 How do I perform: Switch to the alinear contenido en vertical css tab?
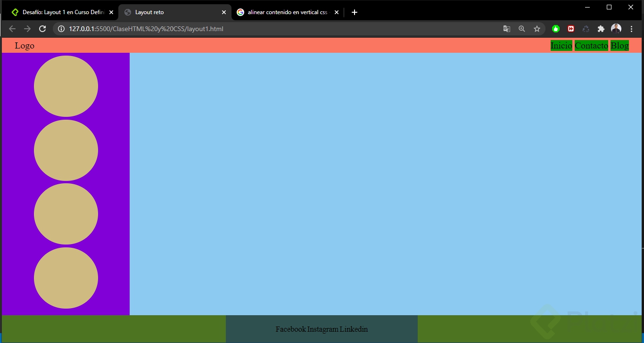[x=288, y=12]
